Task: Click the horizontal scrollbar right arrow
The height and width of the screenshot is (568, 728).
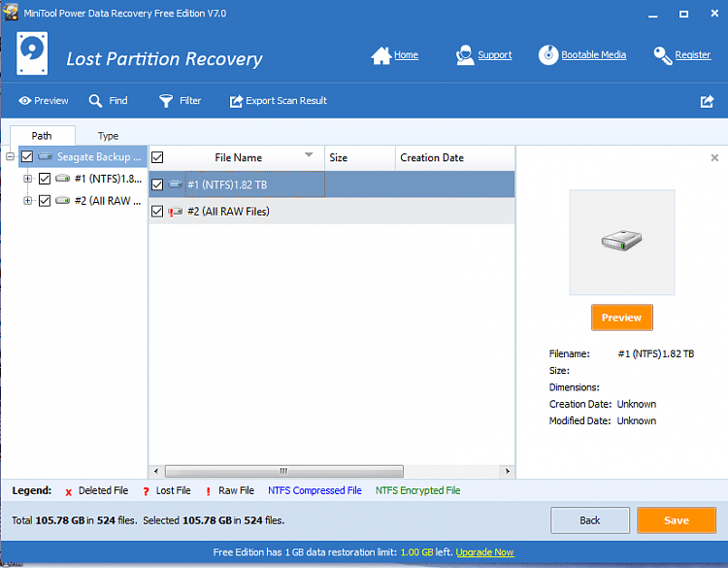Action: 508,472
